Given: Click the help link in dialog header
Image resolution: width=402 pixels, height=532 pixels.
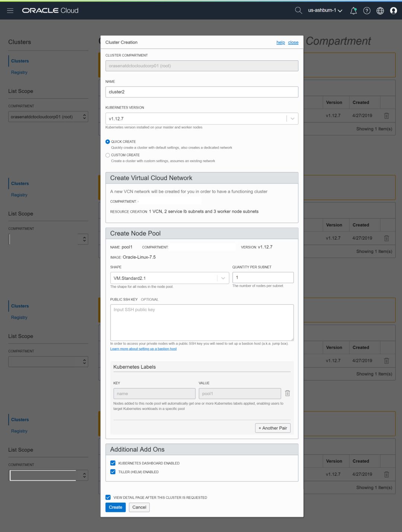Looking at the screenshot, I should (x=281, y=42).
